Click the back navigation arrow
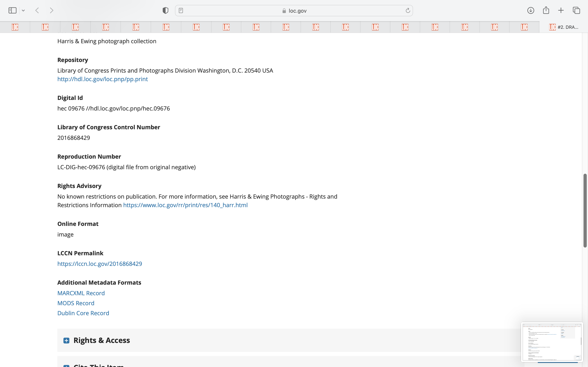 pos(37,10)
